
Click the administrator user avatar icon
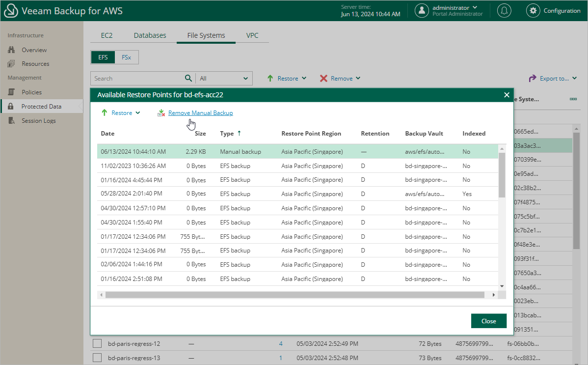click(x=422, y=10)
